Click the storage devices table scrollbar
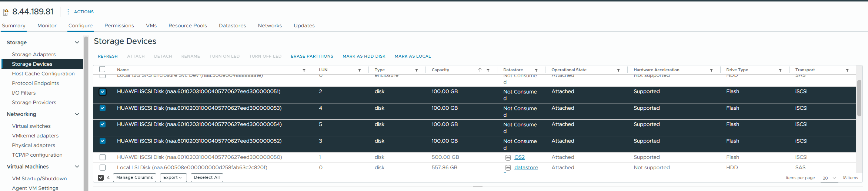The height and width of the screenshot is (191, 868). tap(859, 98)
